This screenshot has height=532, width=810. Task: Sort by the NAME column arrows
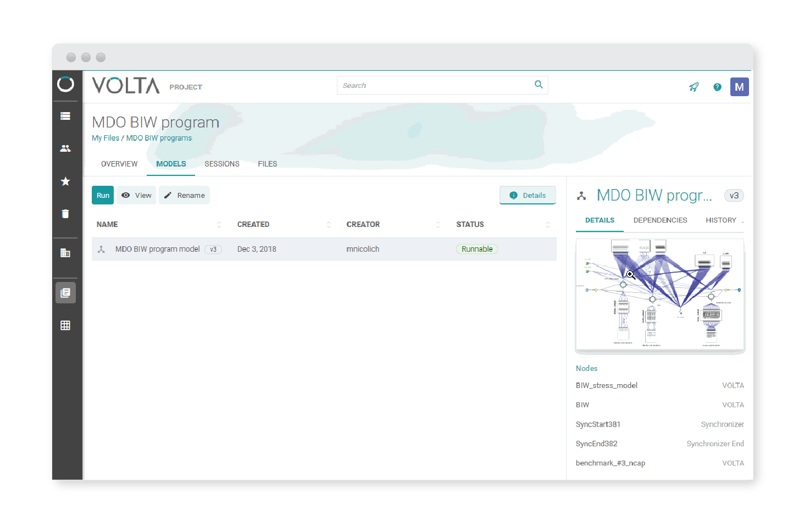(219, 225)
